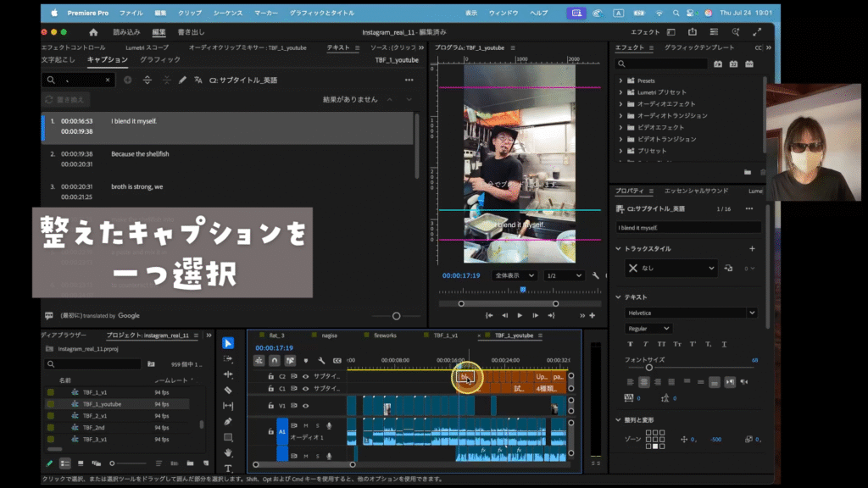Click the add marker icon in timeline
The height and width of the screenshot is (488, 868).
coord(305,361)
